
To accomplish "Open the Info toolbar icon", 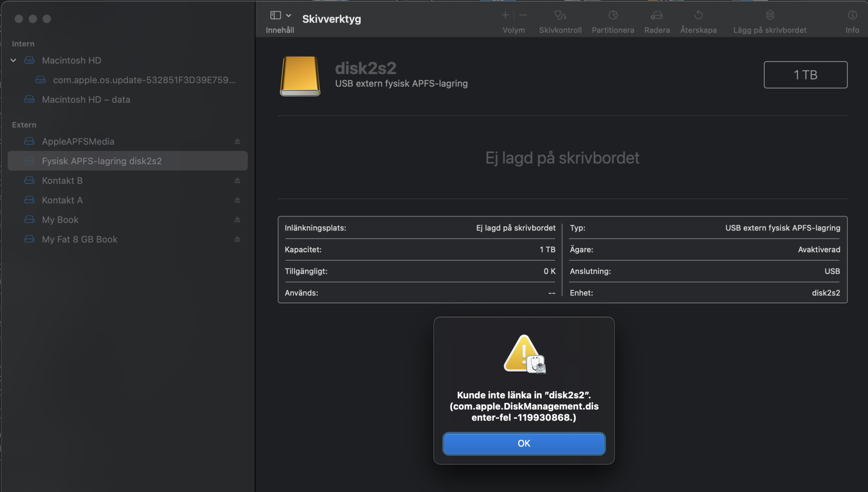I will 852,16.
